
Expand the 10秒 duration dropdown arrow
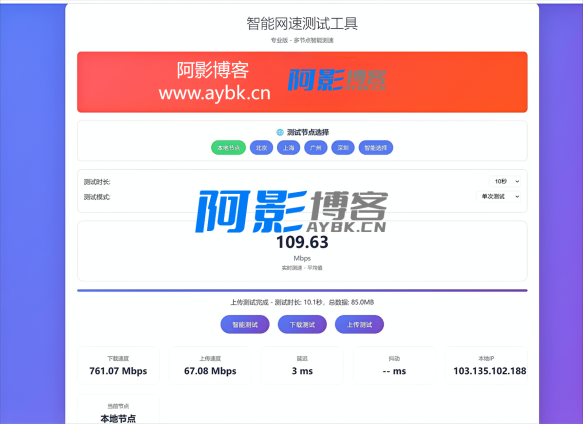coord(517,182)
